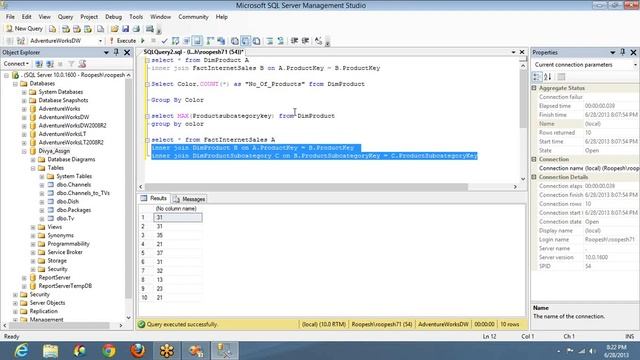Open Internet Explorer from the taskbar
Screen dimensions: 640x360
(21, 351)
